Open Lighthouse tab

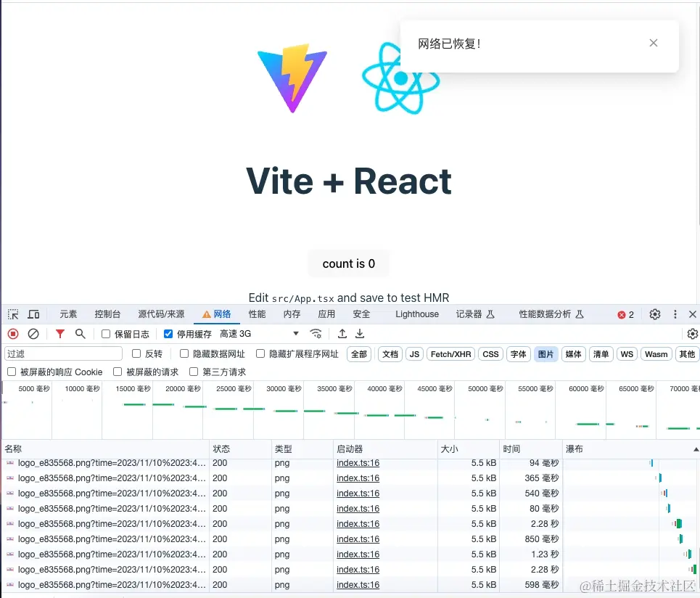(417, 314)
